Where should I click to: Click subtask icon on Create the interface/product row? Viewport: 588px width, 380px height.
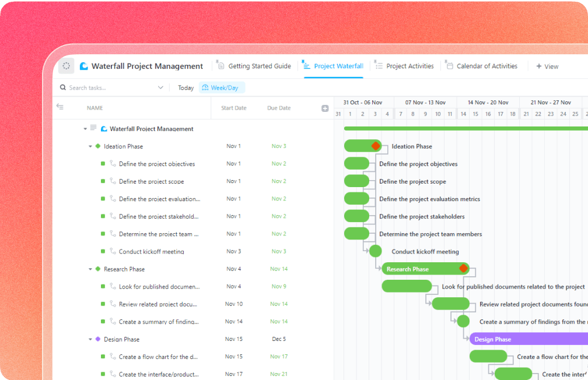pyautogui.click(x=113, y=374)
